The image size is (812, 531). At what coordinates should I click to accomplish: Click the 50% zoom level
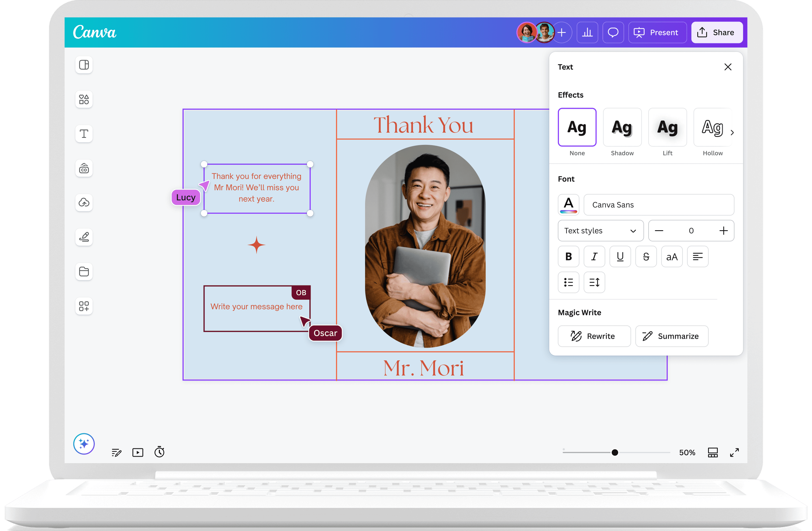(x=687, y=452)
